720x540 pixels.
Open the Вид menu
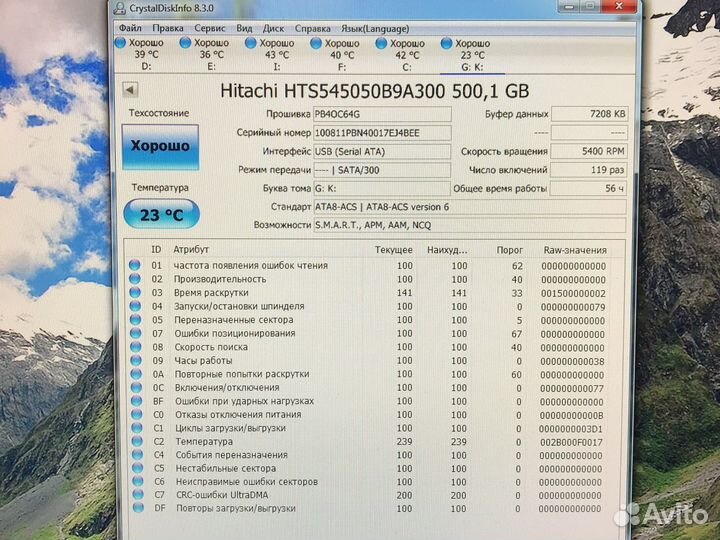point(244,28)
